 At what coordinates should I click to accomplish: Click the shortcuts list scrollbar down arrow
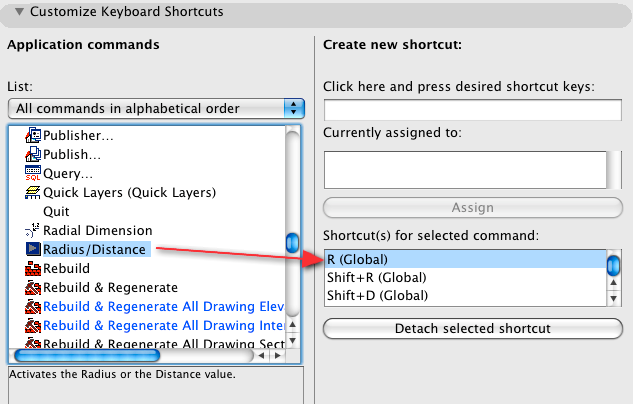coord(615,296)
